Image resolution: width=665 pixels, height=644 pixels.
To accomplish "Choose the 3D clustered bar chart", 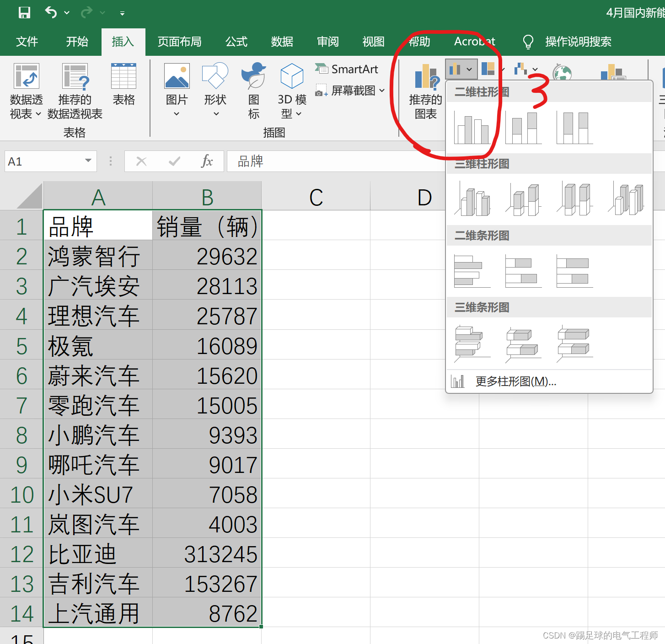I will click(x=472, y=343).
